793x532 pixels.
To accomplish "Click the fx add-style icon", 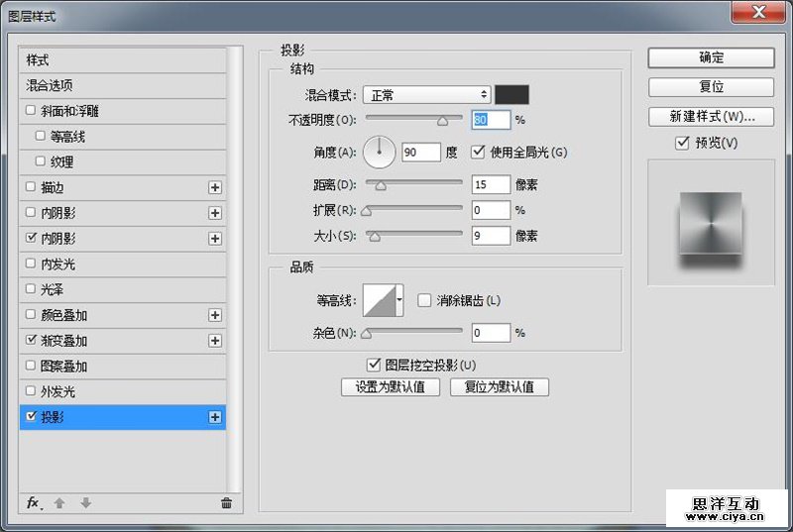I will coord(34,502).
